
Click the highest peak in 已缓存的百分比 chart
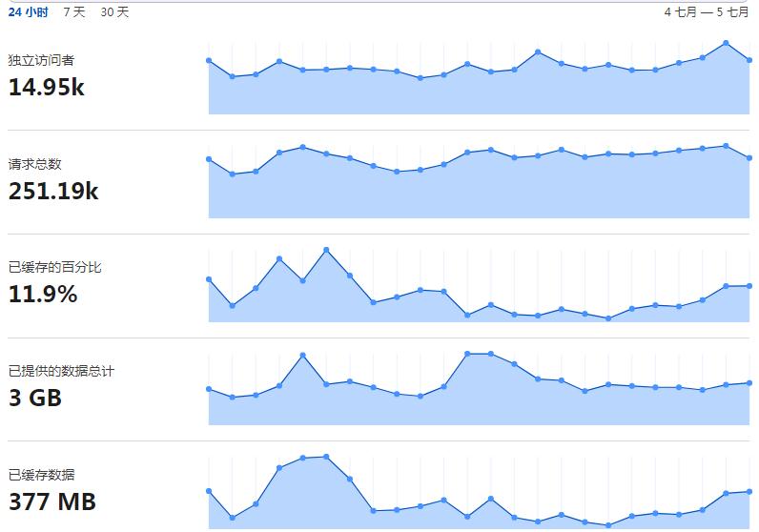point(326,250)
